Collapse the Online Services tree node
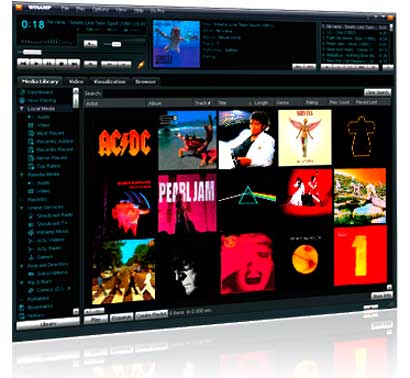The image size is (410, 378). point(22,207)
